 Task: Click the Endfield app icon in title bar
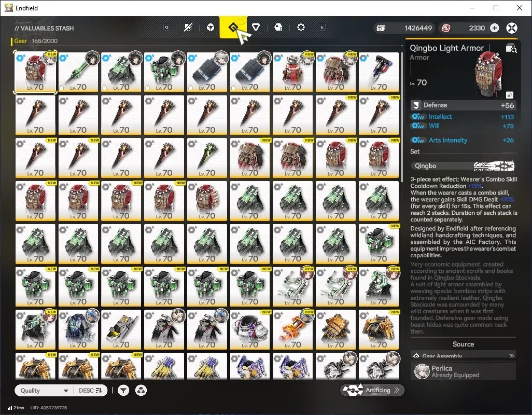8,8
